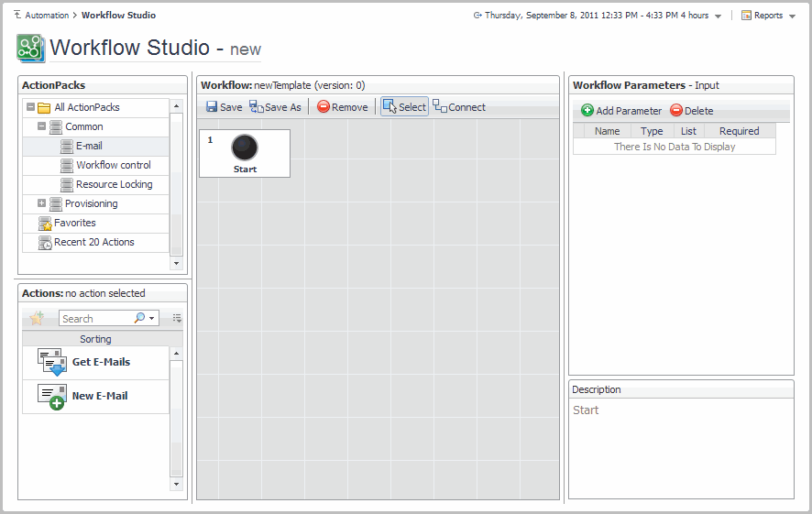Activate the Select cursor tool
The height and width of the screenshot is (514, 812).
pos(404,107)
